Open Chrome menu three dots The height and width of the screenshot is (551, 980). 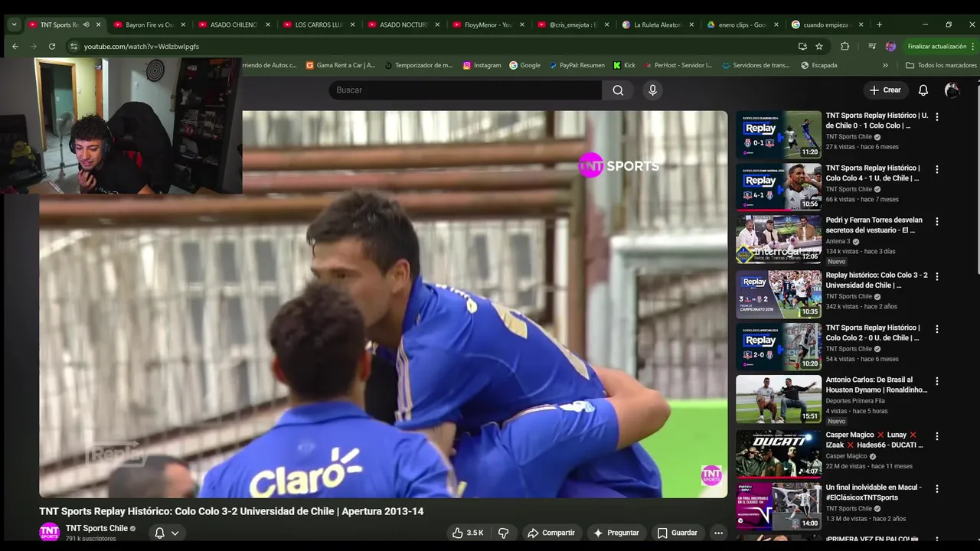(972, 46)
